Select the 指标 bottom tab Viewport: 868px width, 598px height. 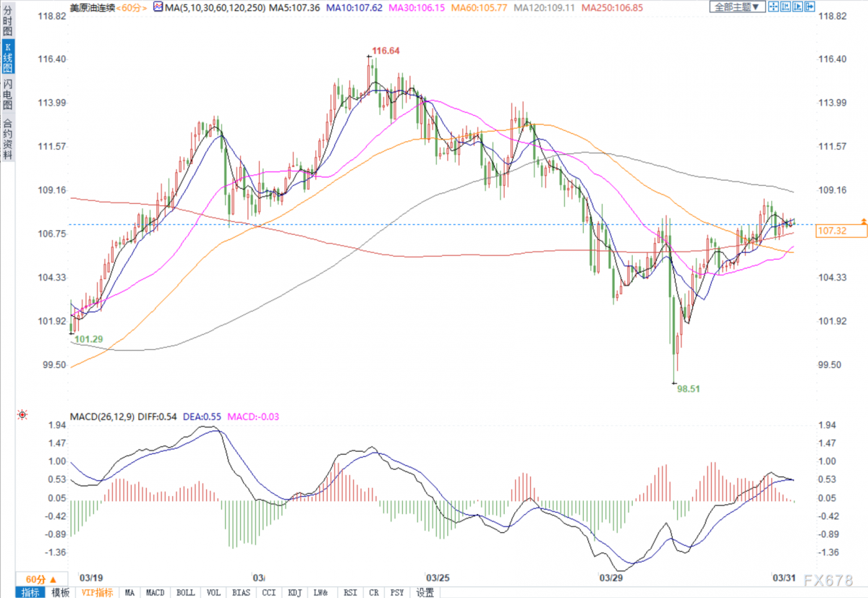pos(31,592)
